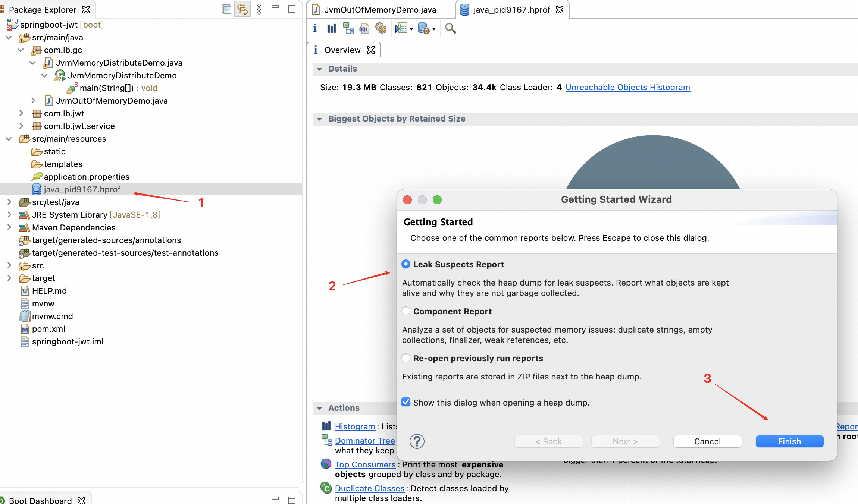This screenshot has width=858, height=504.
Task: Click the wizard help question mark
Action: (x=417, y=441)
